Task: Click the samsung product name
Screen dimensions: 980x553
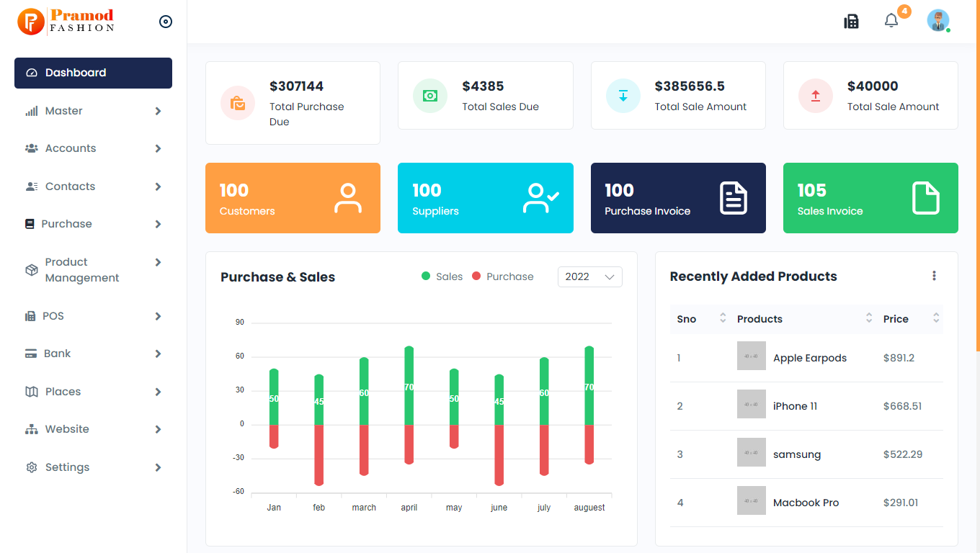Action: 797,454
